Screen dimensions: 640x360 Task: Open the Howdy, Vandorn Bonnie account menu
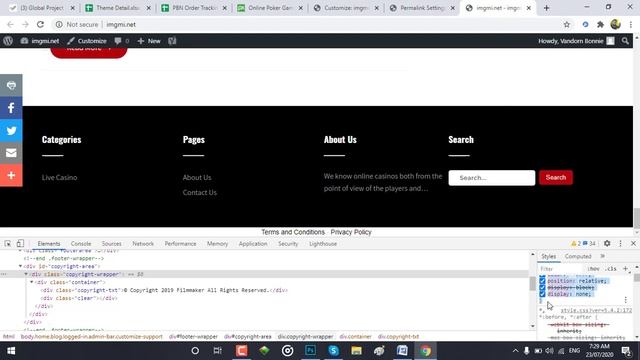click(x=576, y=41)
